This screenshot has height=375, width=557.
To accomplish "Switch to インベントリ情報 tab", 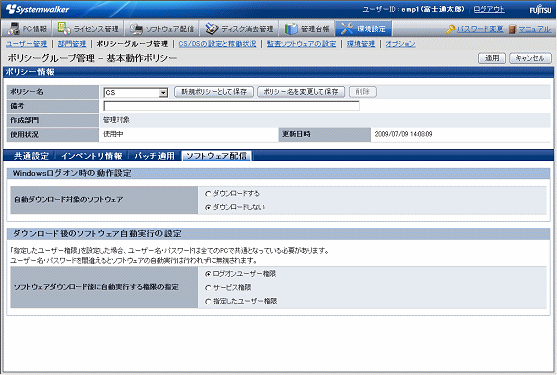I will point(92,156).
